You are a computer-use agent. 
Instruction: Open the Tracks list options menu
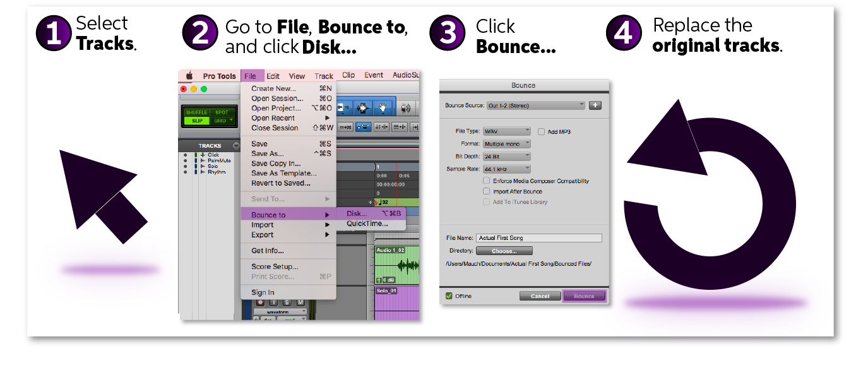pos(237,146)
